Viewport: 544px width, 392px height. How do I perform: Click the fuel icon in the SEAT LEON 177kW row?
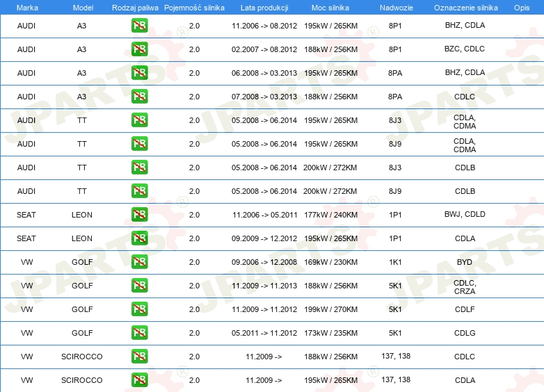139,215
